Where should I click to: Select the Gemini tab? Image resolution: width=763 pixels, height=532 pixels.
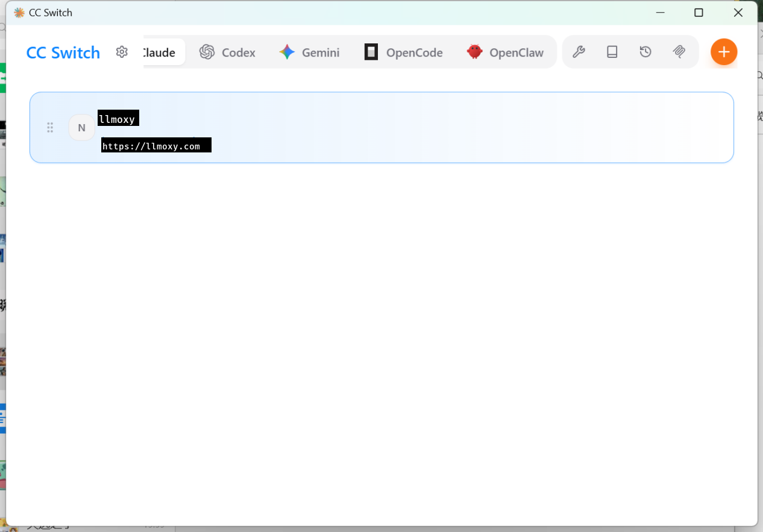tap(310, 52)
